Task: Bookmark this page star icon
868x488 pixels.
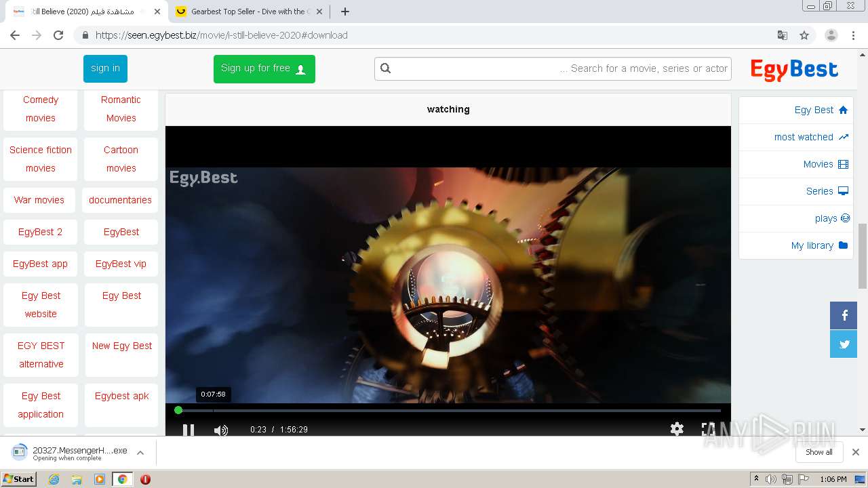Action: pos(804,35)
